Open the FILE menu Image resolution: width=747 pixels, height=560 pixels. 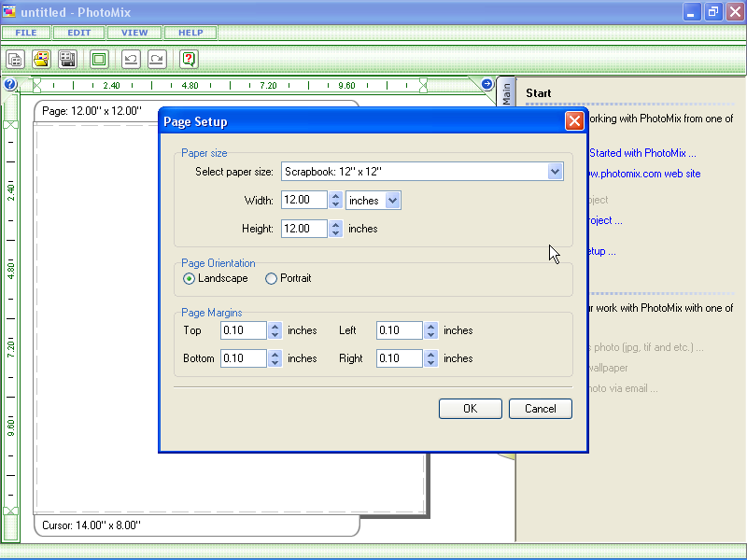click(26, 33)
